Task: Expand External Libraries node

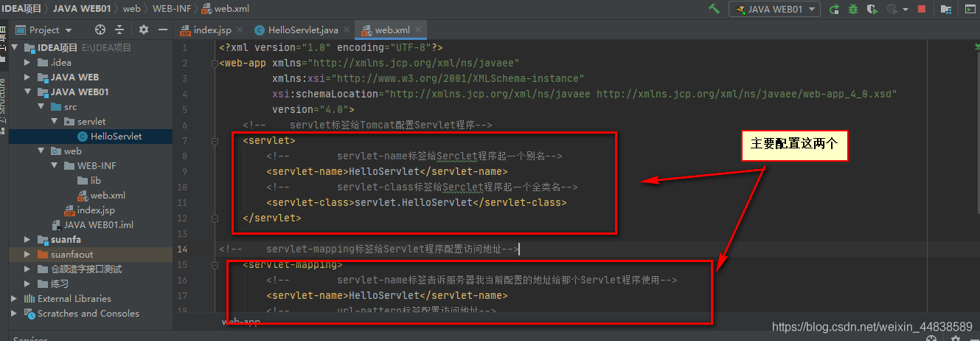Action: pos(15,299)
